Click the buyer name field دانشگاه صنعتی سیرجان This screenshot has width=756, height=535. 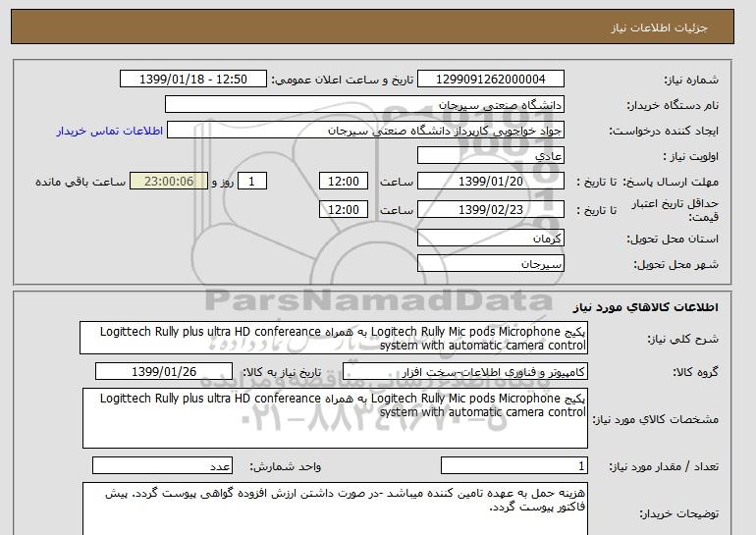pos(364,105)
